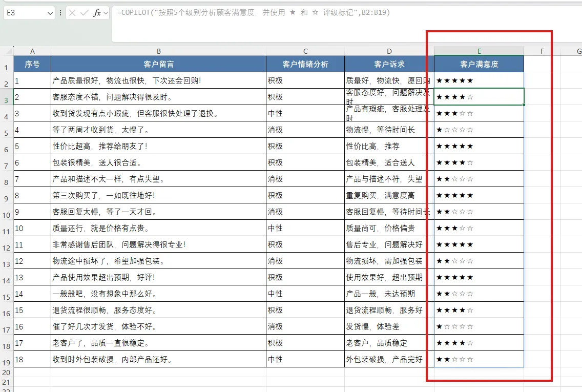This screenshot has height=392, width=582.
Task: Expand the Name Box dropdown arrow
Action: pyautogui.click(x=50, y=13)
